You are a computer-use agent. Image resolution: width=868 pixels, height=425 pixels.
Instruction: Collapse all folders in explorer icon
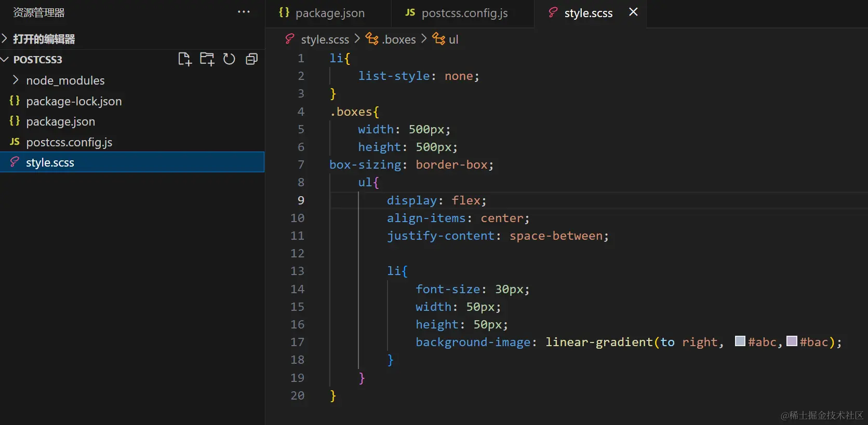(x=251, y=59)
